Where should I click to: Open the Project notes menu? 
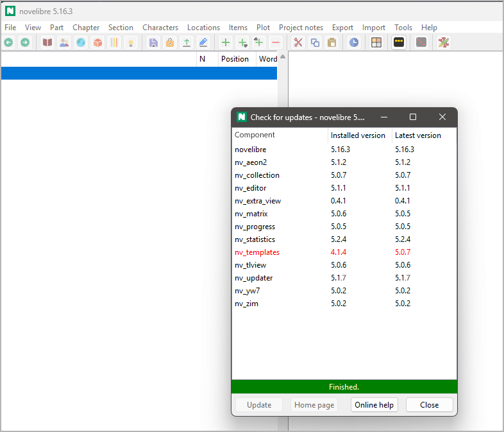coord(301,28)
